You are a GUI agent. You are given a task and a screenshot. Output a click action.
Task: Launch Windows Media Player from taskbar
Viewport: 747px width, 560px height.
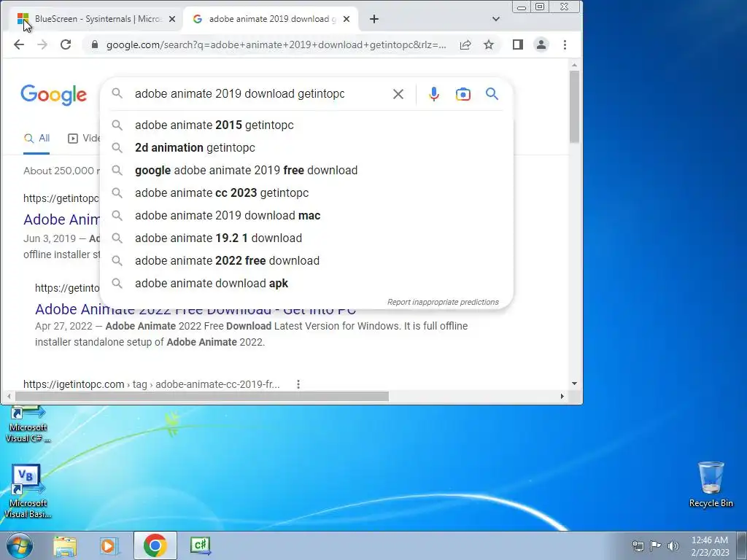[x=109, y=545]
